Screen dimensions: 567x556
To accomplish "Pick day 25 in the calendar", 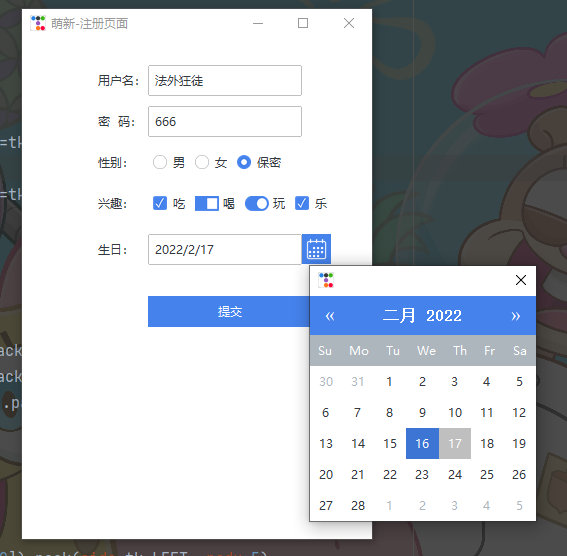I will [x=487, y=474].
